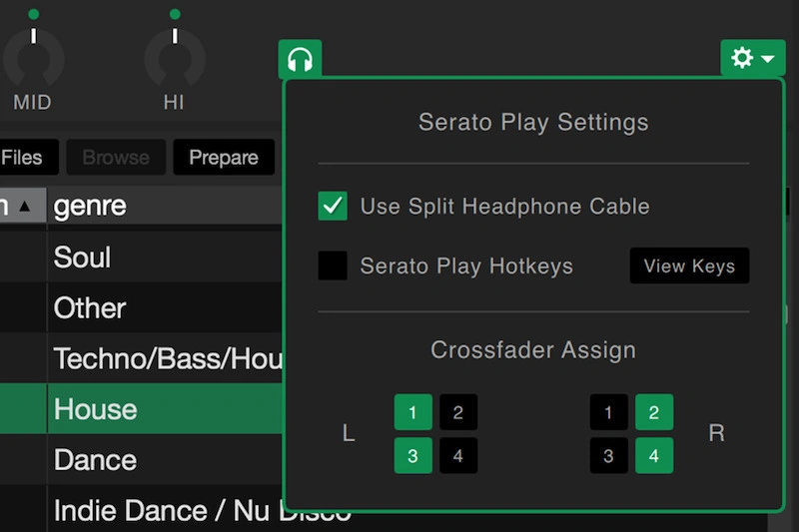Assign deck 4 to left crossfader side

coord(458,455)
